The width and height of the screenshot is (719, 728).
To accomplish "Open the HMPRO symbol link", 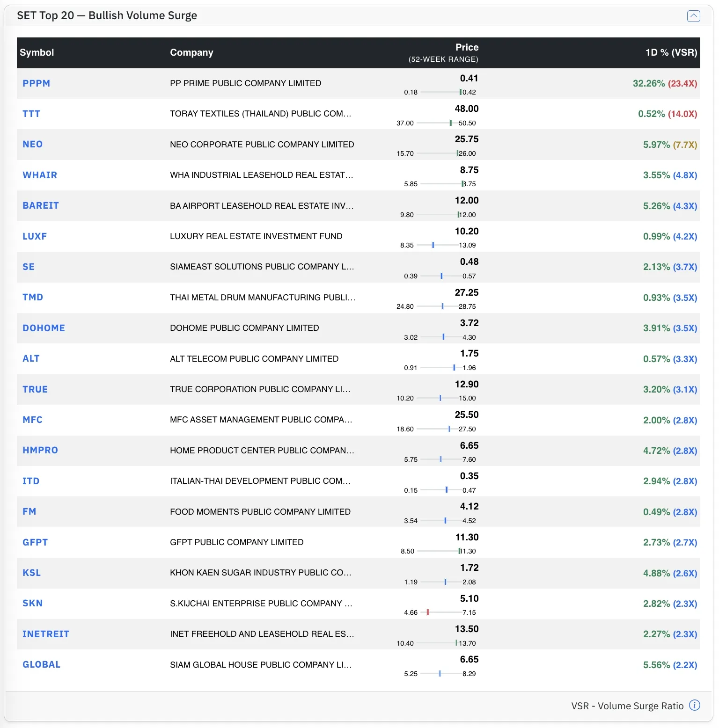I will coord(40,450).
